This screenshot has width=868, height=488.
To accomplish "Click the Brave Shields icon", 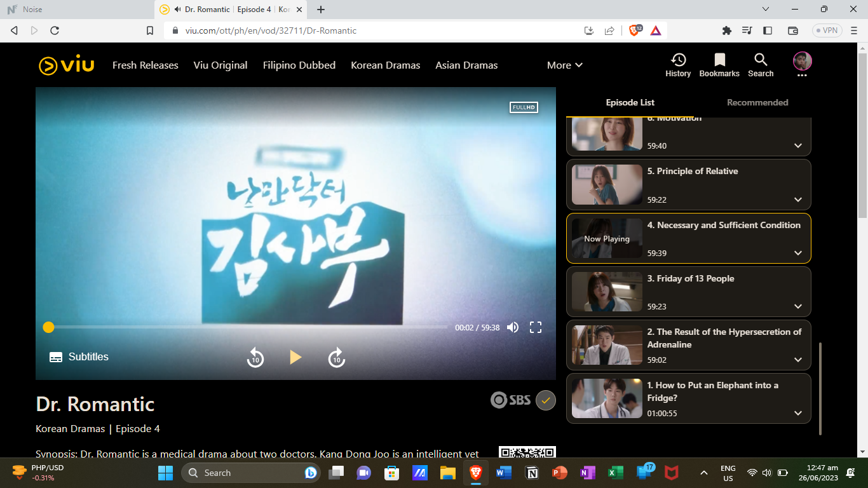I will (x=635, y=30).
